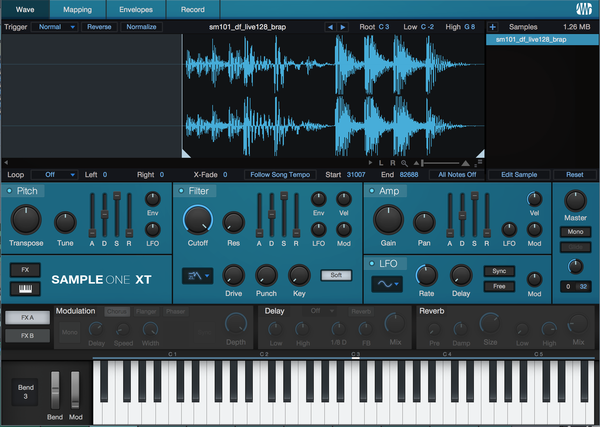
Task: Click the pitch Bend wheel
Action: (55, 390)
